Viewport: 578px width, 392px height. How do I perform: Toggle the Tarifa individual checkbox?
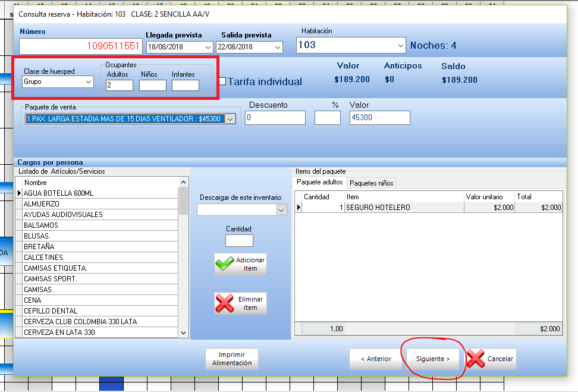coord(222,81)
